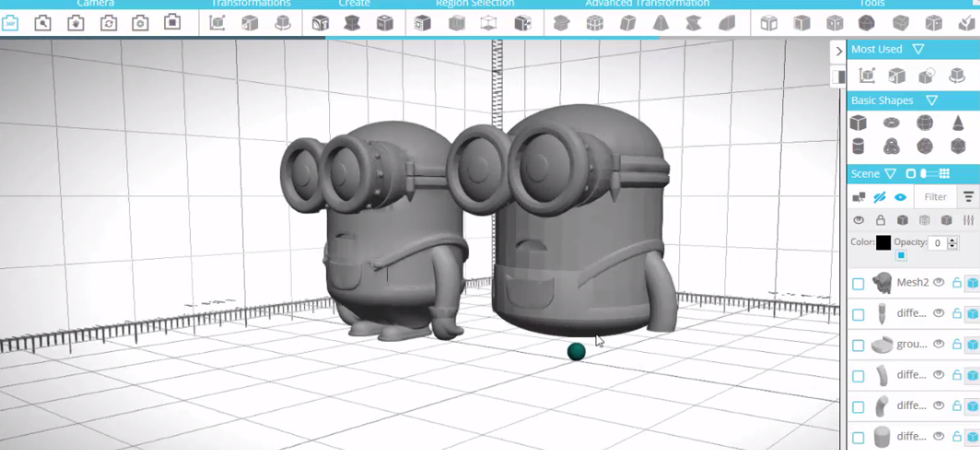Click the crossed-out eye hide icon in Scene panel
The image size is (980, 450).
[x=879, y=197]
